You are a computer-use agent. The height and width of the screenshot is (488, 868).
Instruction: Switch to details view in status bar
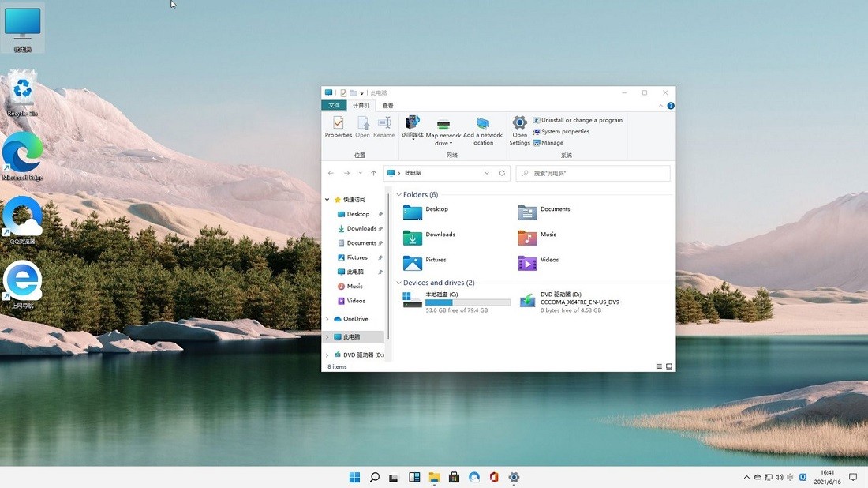click(659, 366)
